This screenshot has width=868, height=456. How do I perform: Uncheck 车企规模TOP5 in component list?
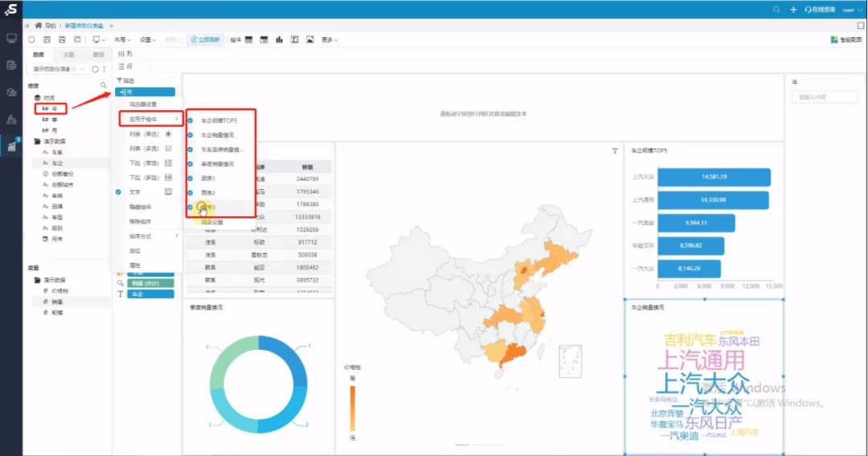(x=190, y=121)
